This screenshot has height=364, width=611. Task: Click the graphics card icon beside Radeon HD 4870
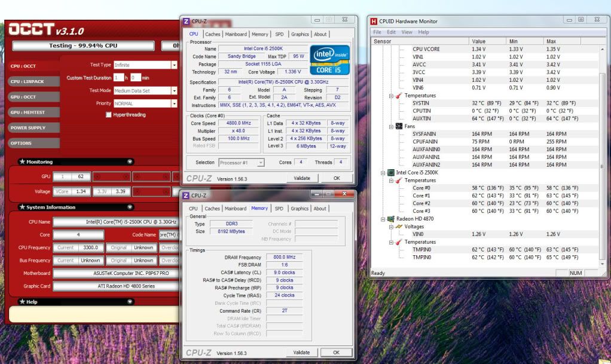(390, 219)
